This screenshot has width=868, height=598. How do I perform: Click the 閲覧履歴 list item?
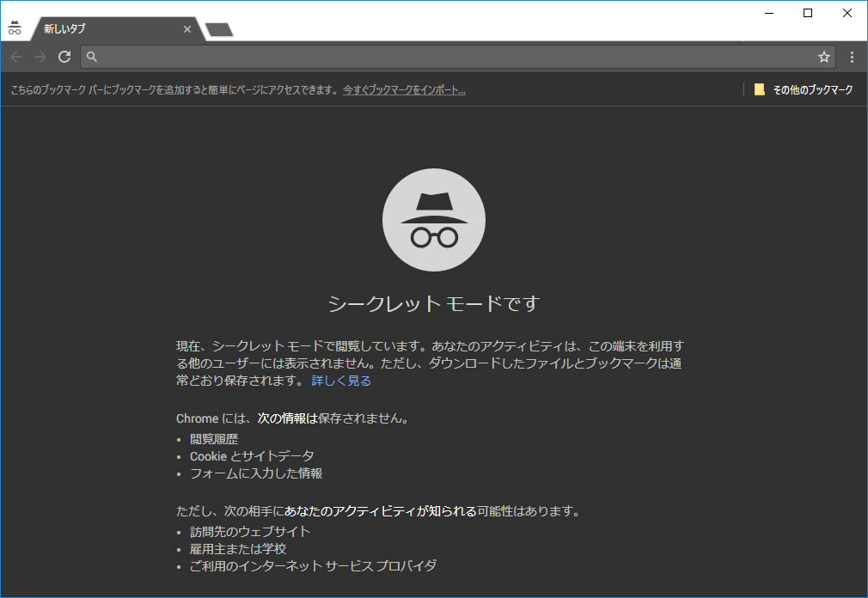coord(214,439)
